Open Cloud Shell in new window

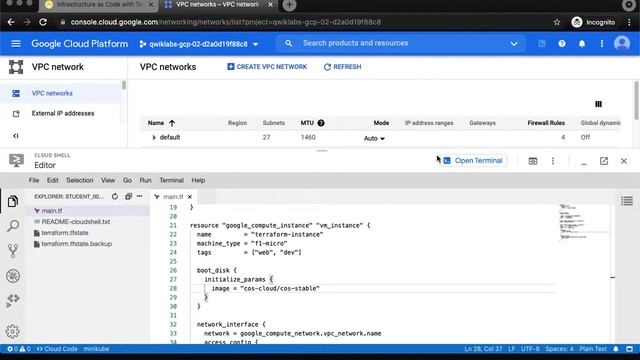click(604, 161)
